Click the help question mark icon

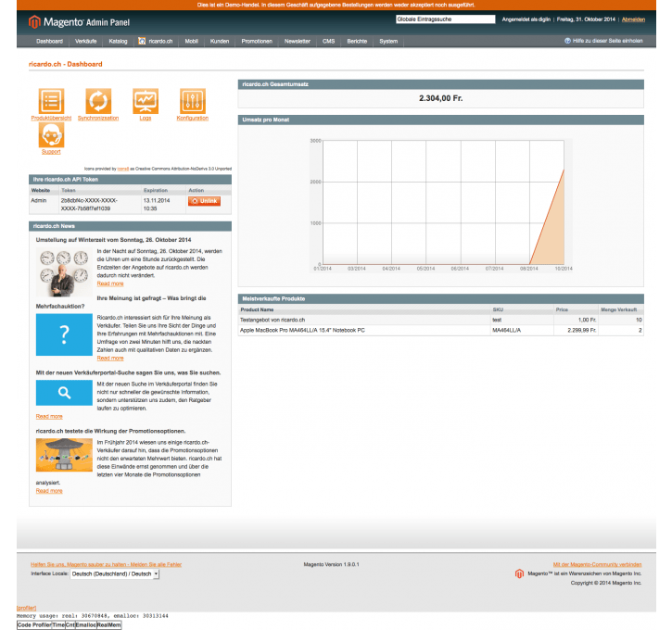tap(567, 41)
